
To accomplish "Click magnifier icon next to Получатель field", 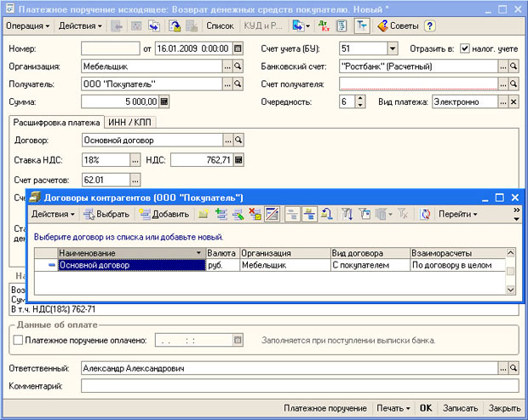I will (x=238, y=83).
